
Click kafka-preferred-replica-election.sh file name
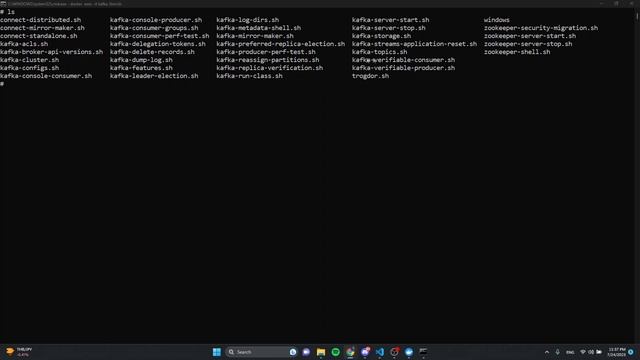[281, 44]
